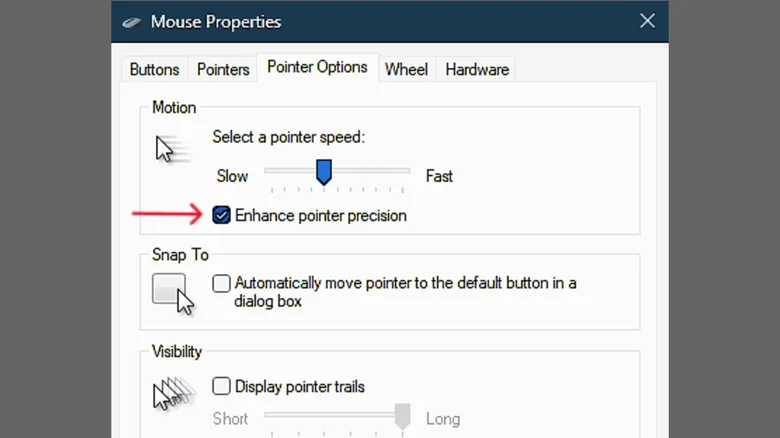Screen dimensions: 780x438
Task: Enable Display pointer trails
Action: tap(221, 386)
